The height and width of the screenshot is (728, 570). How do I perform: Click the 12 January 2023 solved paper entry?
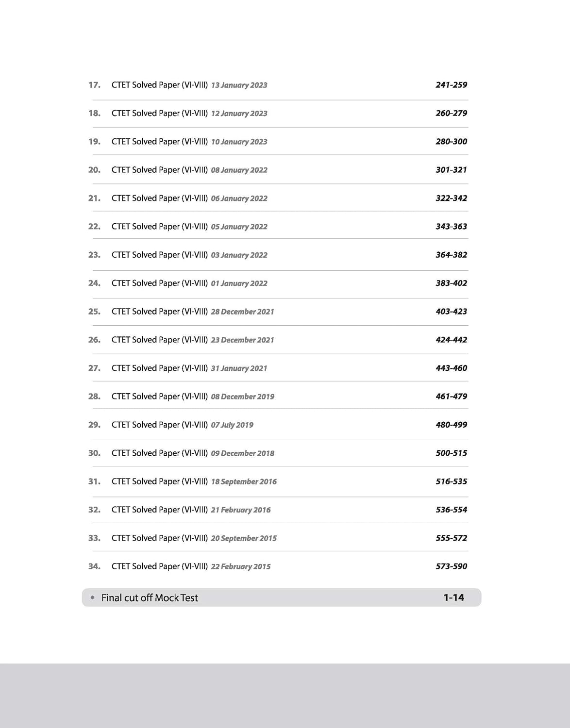click(189, 113)
